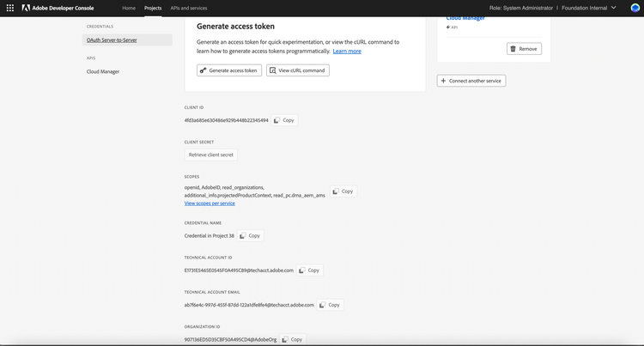
Task: Switch to APIs and services tab
Action: [189, 8]
